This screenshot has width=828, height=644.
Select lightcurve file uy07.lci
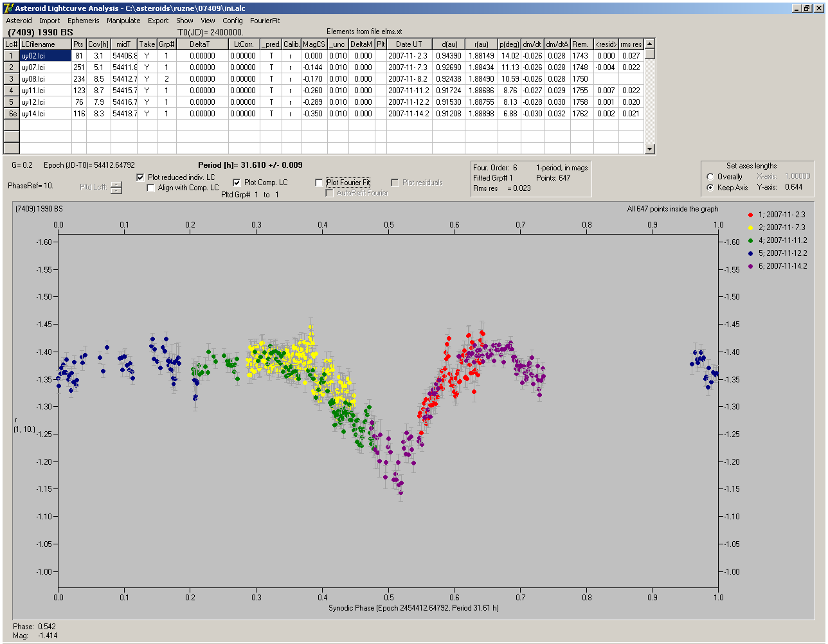[45, 67]
